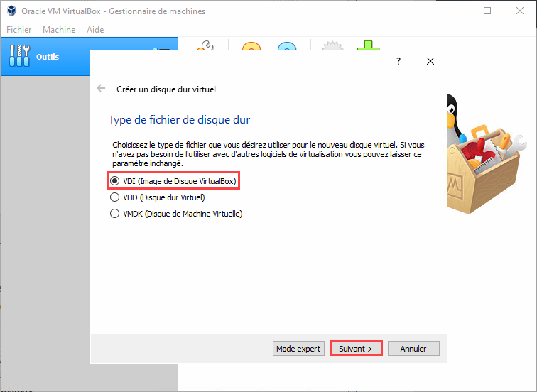This screenshot has width=537, height=392.
Task: Minimize the VirtualBox manager window
Action: [x=455, y=11]
